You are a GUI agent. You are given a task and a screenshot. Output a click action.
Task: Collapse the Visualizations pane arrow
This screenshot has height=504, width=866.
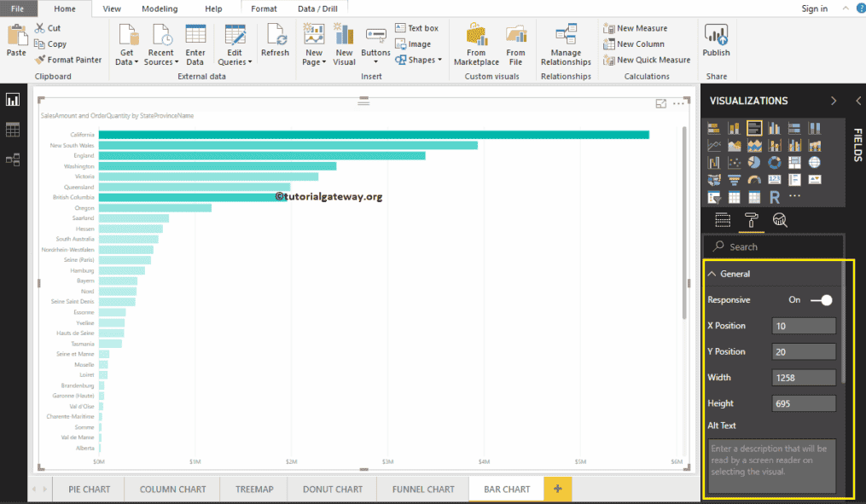(x=834, y=100)
